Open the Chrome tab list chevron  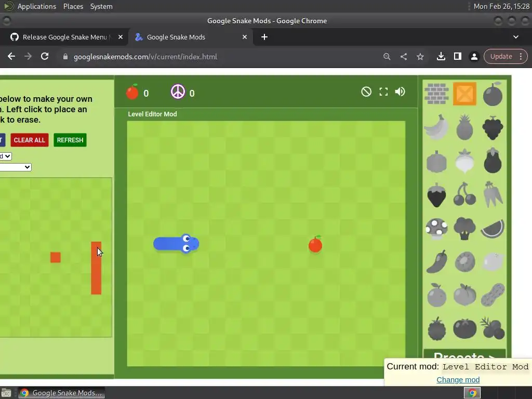click(x=516, y=37)
